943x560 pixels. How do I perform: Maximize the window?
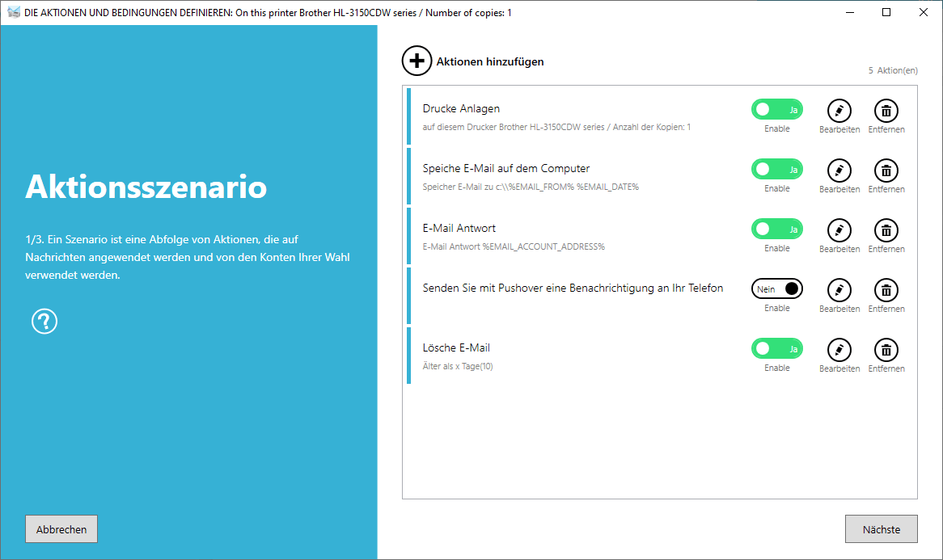coord(886,12)
